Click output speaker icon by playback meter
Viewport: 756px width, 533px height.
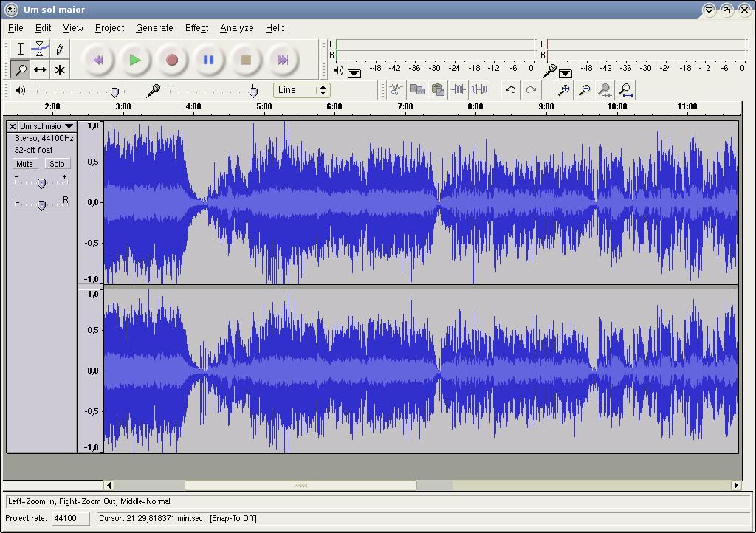coord(339,70)
